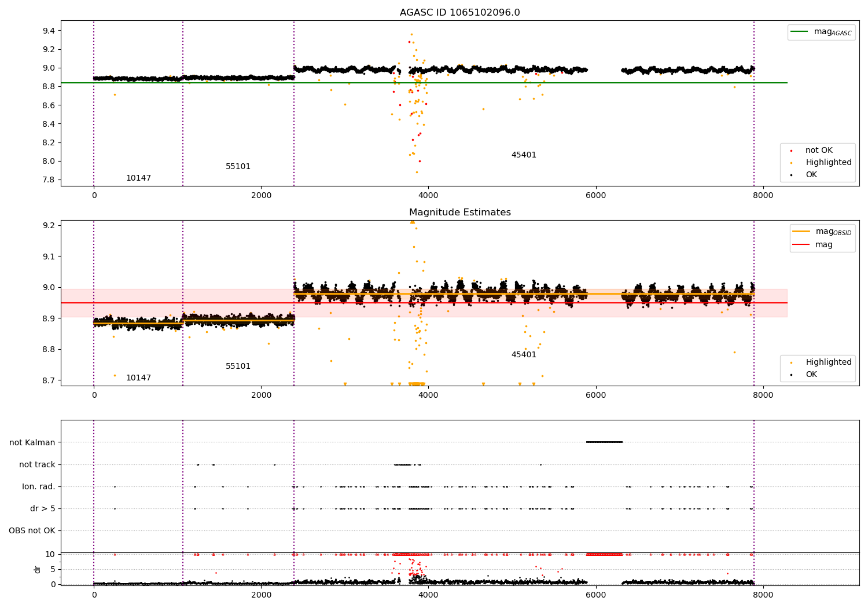Screen dimensions: 868x608
Task: Click the 'Magnitude Estimates' plot title
Action: pyautogui.click(x=459, y=213)
